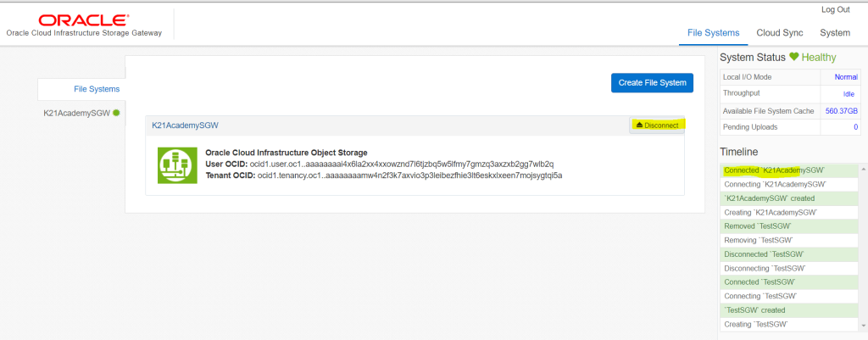This screenshot has width=868, height=340.
Task: Click the Creating `K21AcademySGW` timeline entry
Action: 789,212
